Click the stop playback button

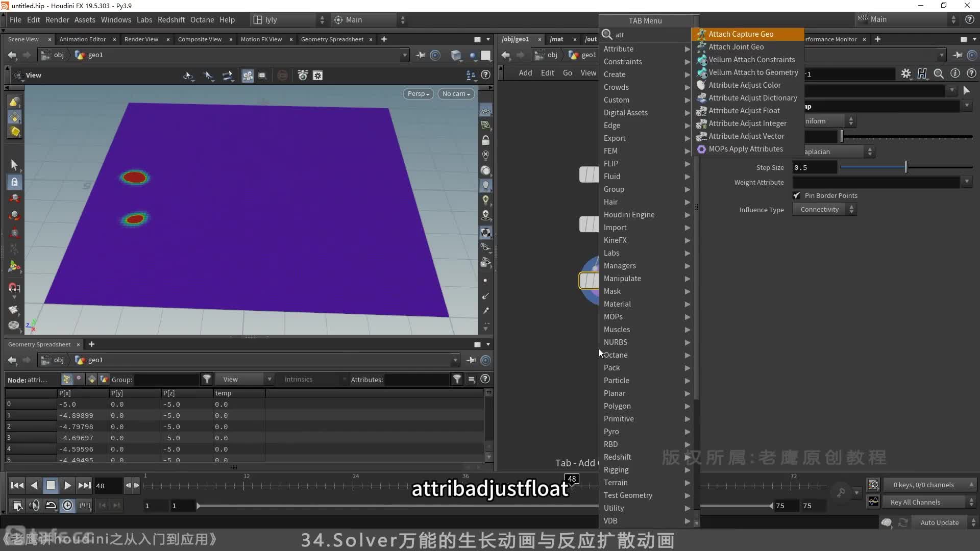(51, 486)
